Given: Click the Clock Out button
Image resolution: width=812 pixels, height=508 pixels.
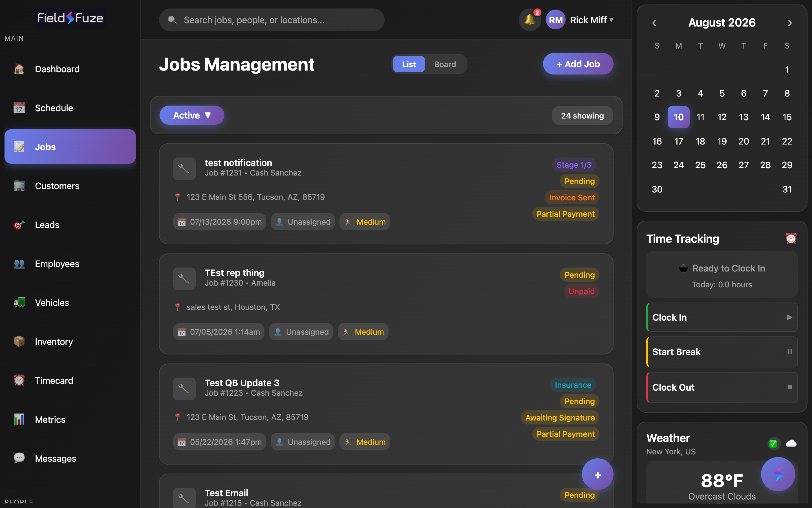Looking at the screenshot, I should (722, 387).
